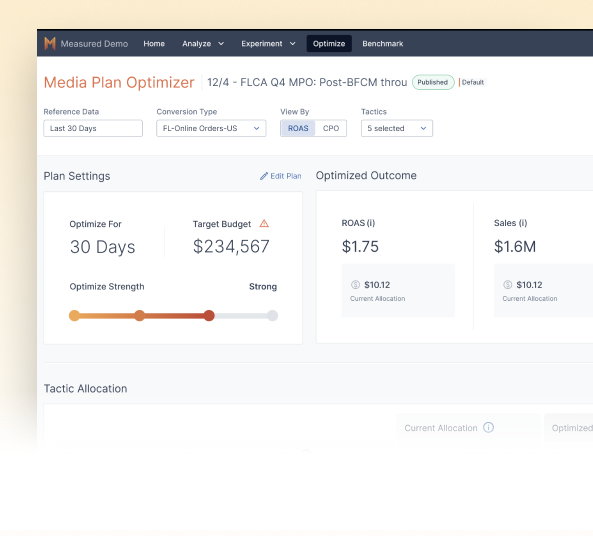593x536 pixels.
Task: Click the Current Allocation info icon
Action: tap(488, 427)
